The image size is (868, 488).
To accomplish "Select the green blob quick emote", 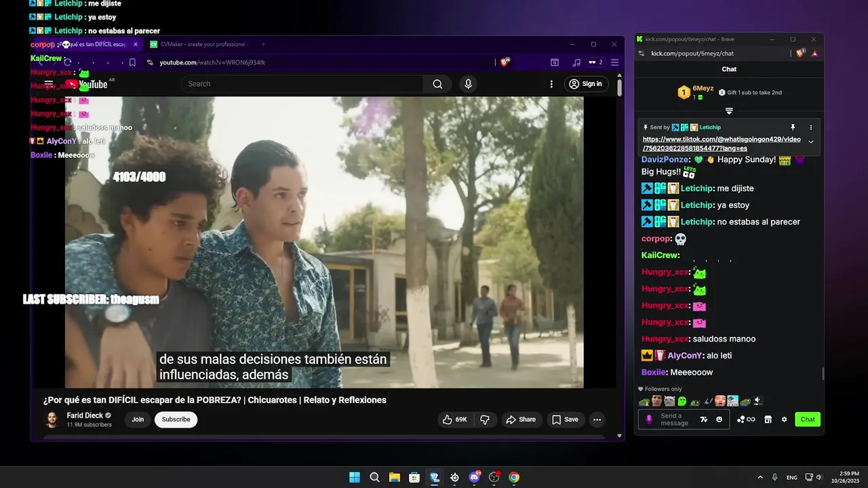I will pyautogui.click(x=682, y=401).
